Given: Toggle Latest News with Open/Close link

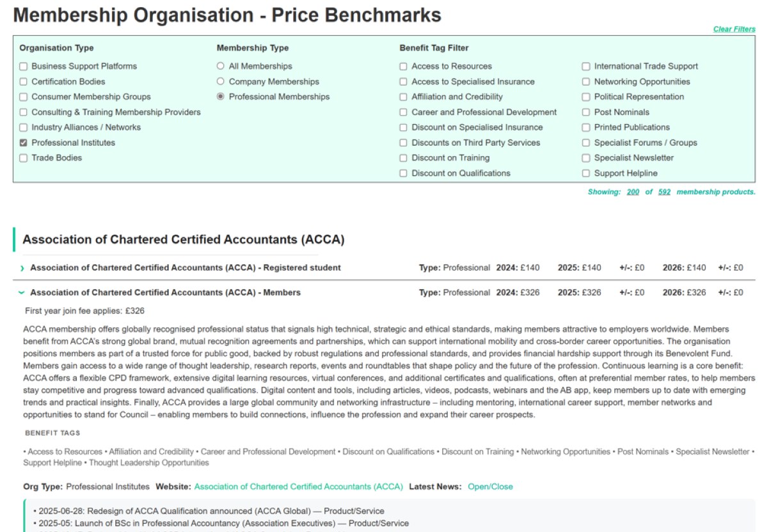Looking at the screenshot, I should tap(490, 487).
